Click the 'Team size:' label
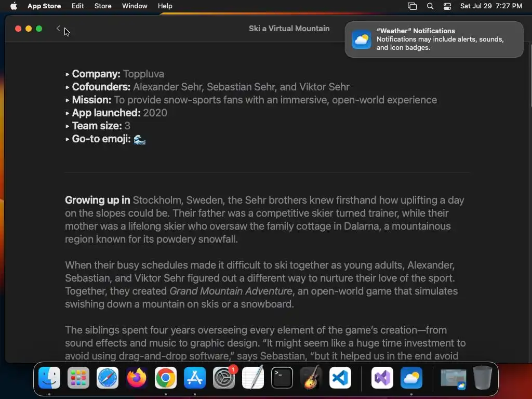The height and width of the screenshot is (399, 532). 97,126
